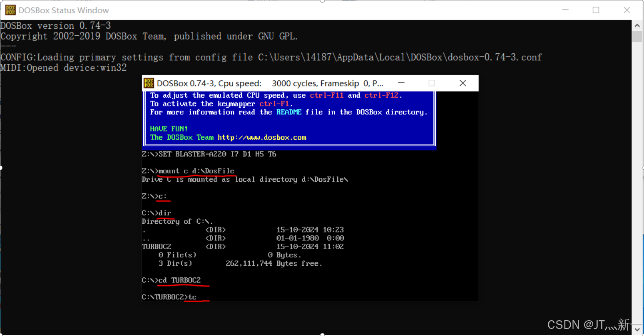Maximize the DOSBox Status Window
The width and height of the screenshot is (644, 336).
(x=596, y=10)
